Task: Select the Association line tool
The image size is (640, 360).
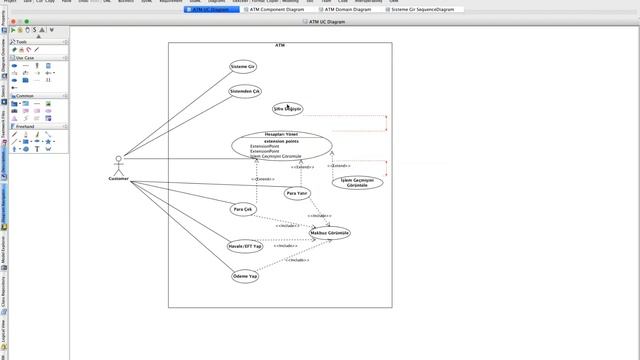Action: pos(26,66)
